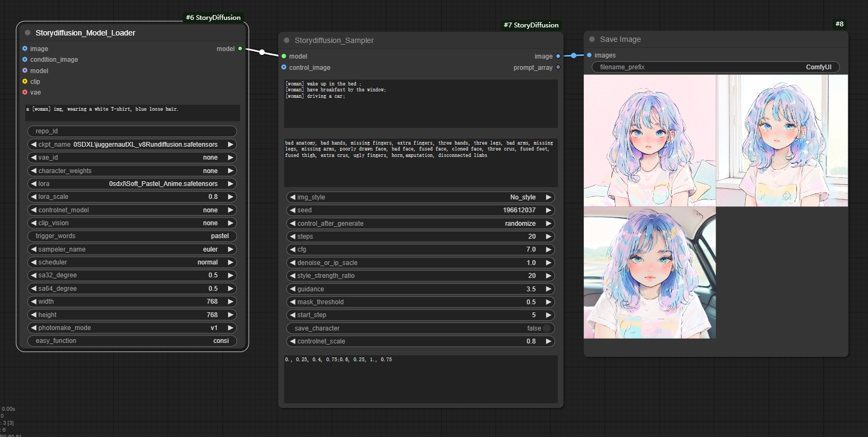Increase sa64_degree with the right arrow
The width and height of the screenshot is (868, 437).
[230, 289]
